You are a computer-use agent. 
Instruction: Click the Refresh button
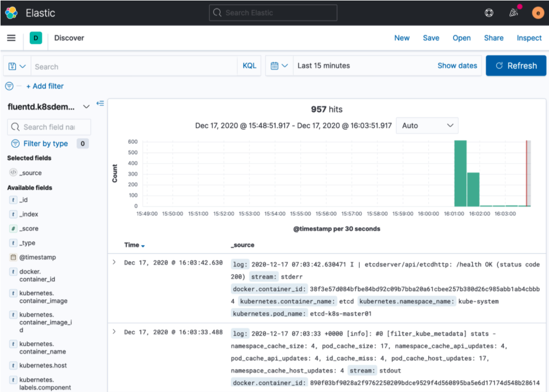[x=515, y=65]
